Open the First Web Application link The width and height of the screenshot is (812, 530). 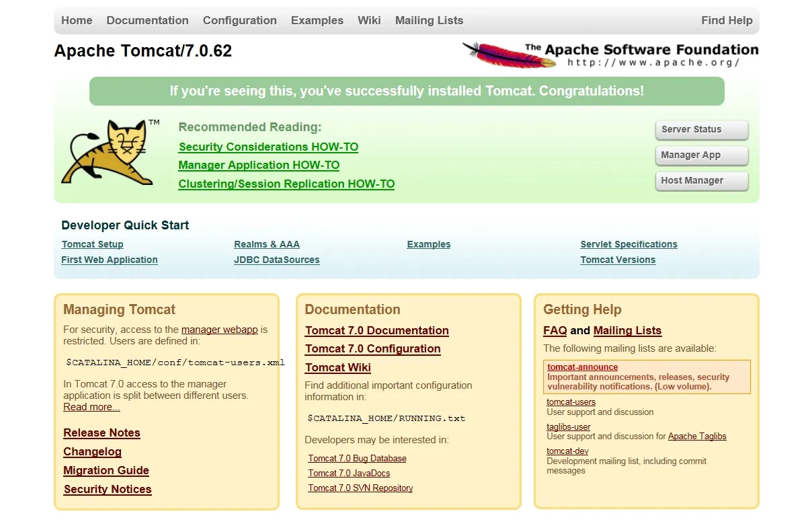point(110,260)
